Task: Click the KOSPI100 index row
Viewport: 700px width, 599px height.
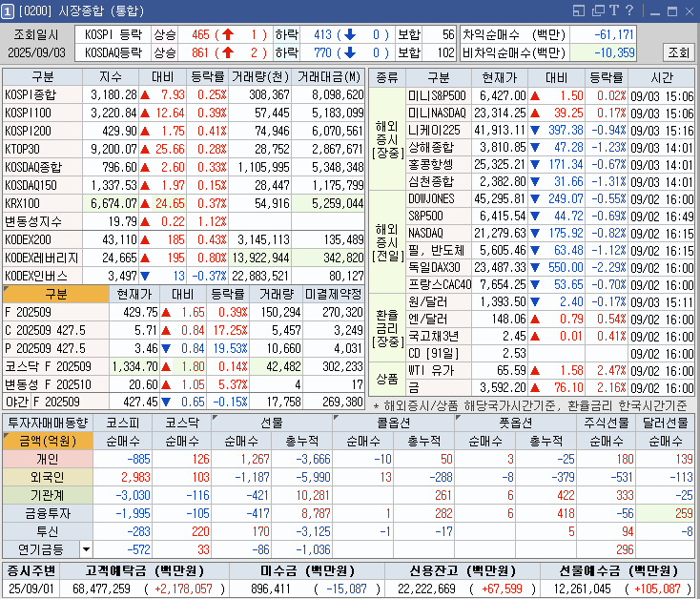Action: (x=183, y=113)
